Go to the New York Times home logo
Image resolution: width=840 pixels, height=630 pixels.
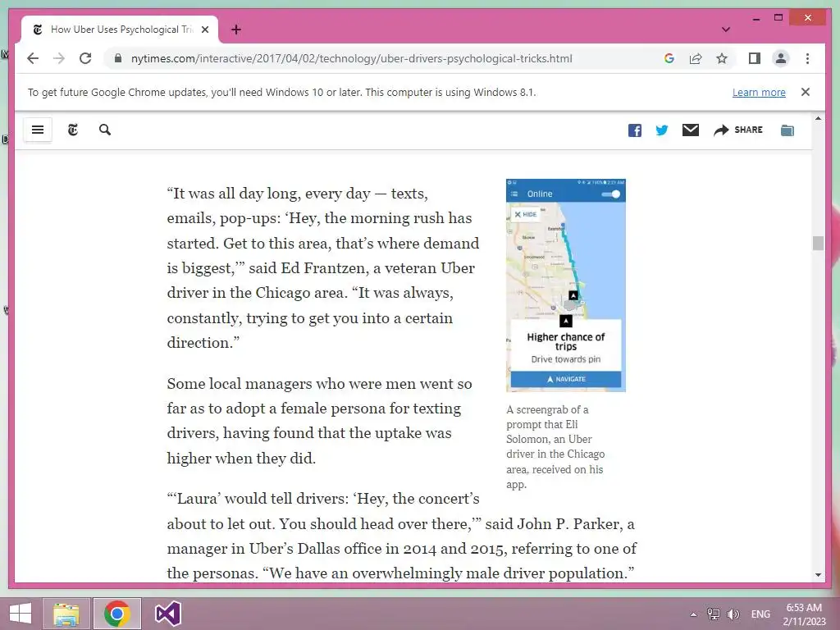(x=73, y=130)
